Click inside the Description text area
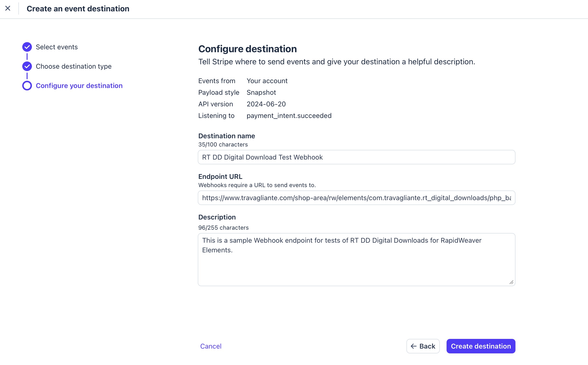588x365 pixels. (x=357, y=260)
